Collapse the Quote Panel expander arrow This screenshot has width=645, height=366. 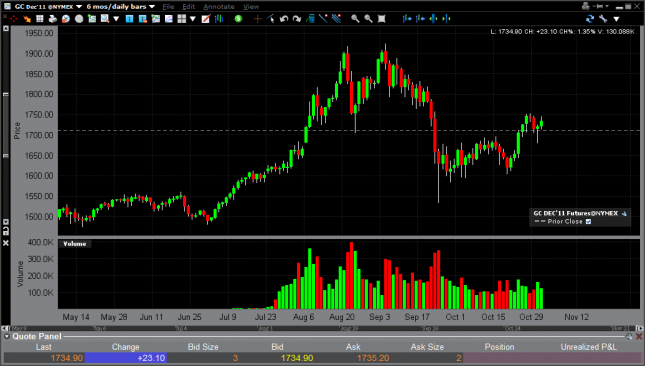coord(7,336)
